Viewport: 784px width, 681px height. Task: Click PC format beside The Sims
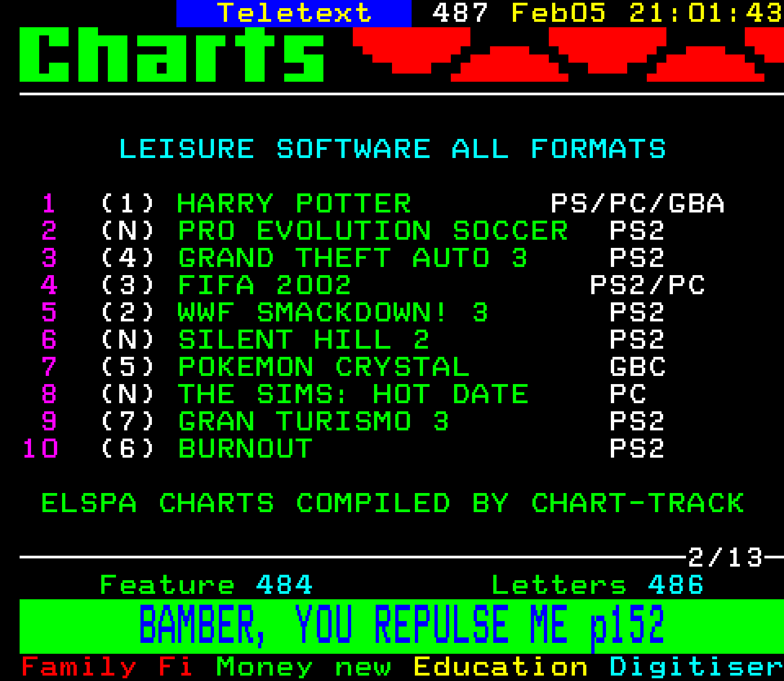pos(628,394)
